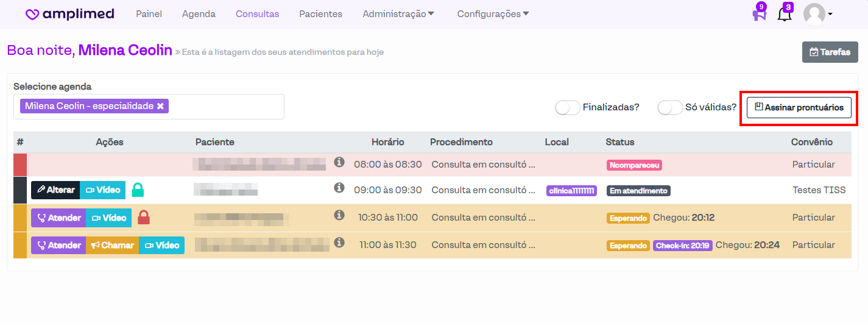
Task: Open the Pacientes menu
Action: tap(320, 14)
